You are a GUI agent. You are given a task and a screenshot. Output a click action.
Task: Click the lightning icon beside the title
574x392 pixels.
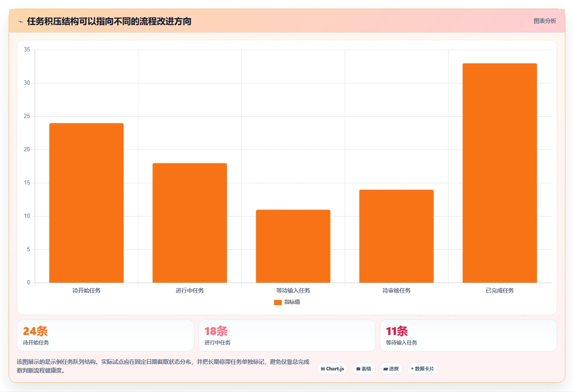point(20,22)
